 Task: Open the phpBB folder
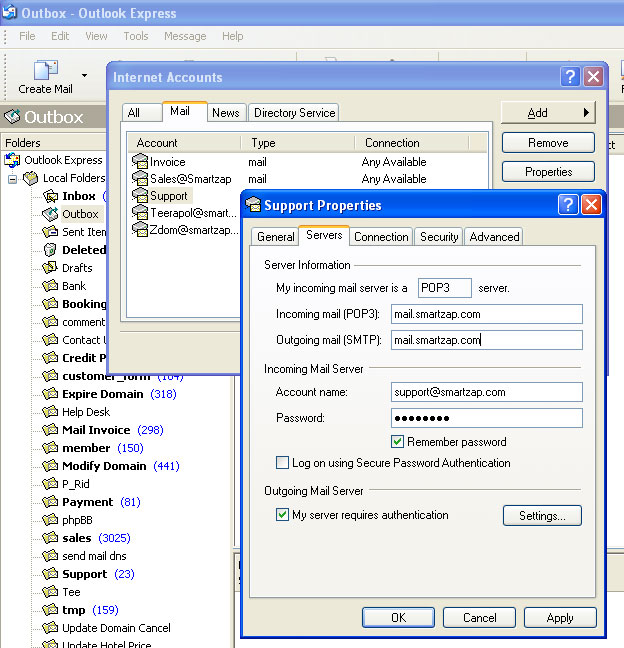(x=77, y=520)
